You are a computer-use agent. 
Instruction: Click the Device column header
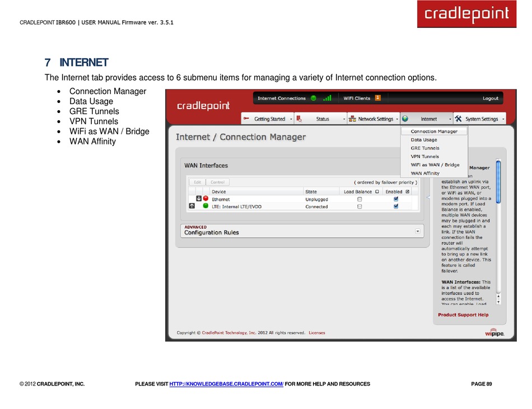pyautogui.click(x=219, y=192)
